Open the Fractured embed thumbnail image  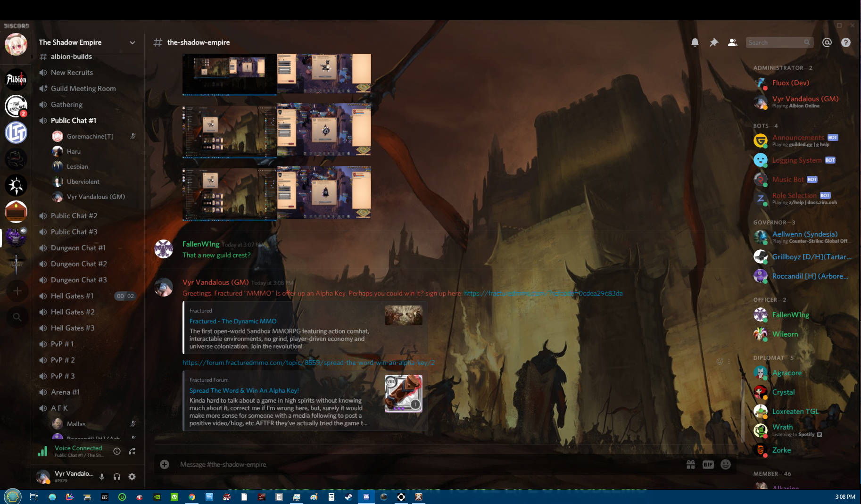point(404,315)
